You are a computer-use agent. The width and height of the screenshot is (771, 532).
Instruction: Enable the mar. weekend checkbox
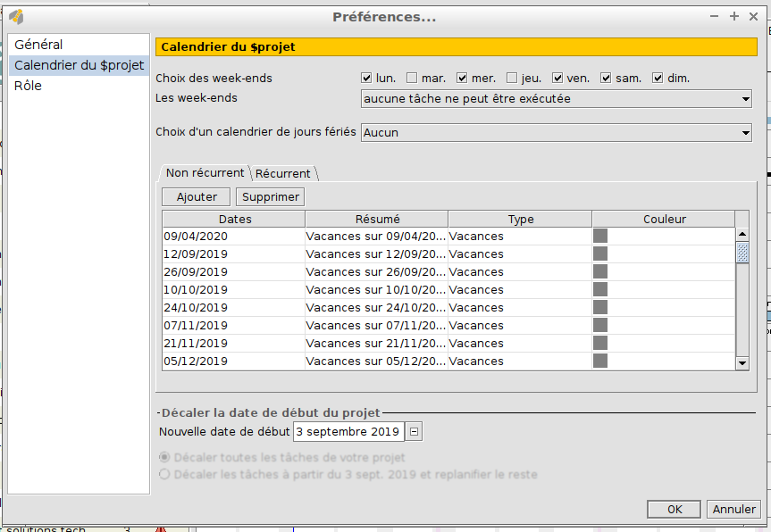click(x=412, y=79)
